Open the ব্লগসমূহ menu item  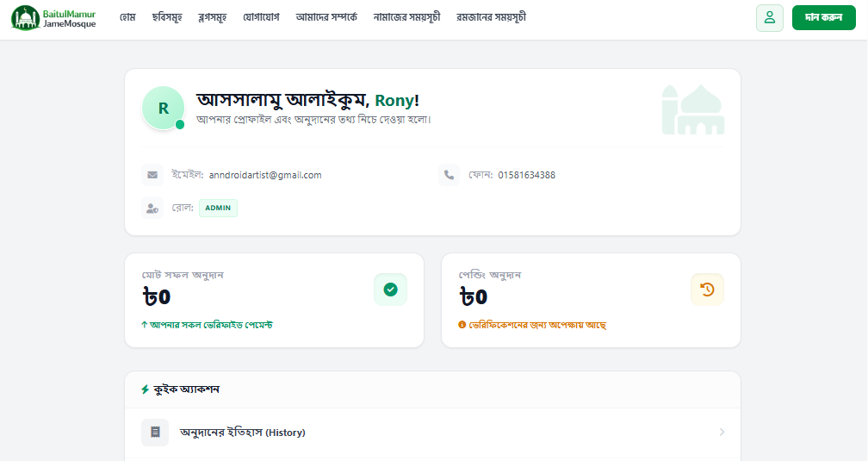pyautogui.click(x=212, y=17)
